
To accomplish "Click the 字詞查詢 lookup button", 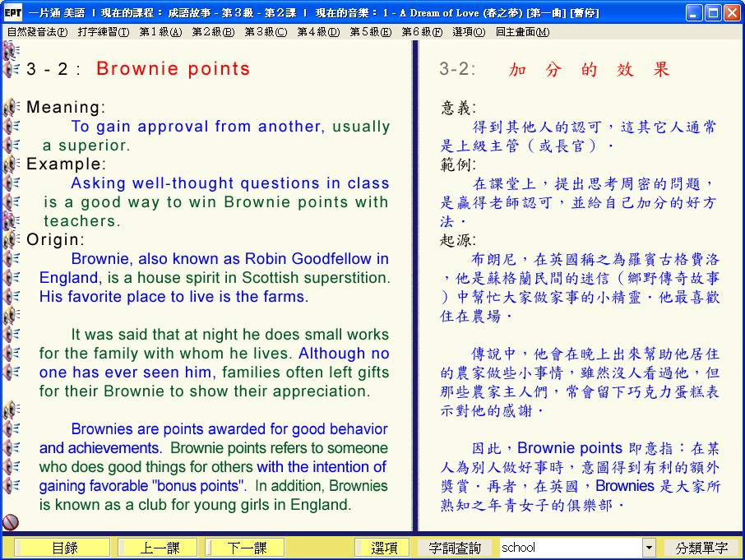I will pyautogui.click(x=455, y=548).
